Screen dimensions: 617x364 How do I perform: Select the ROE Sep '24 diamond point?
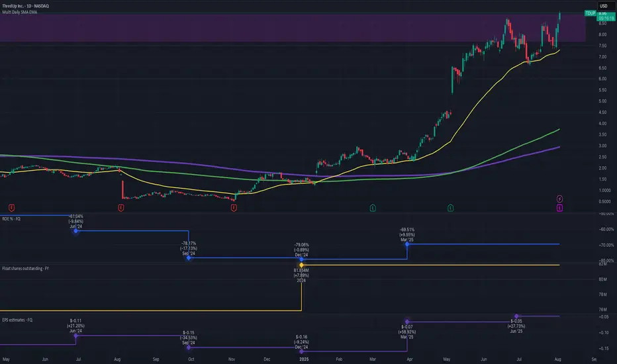[189, 257]
